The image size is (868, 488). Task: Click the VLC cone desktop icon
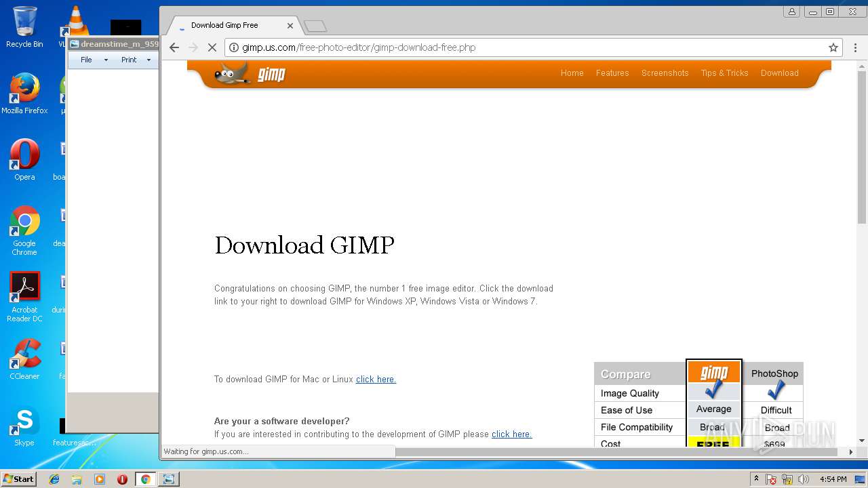(x=75, y=20)
